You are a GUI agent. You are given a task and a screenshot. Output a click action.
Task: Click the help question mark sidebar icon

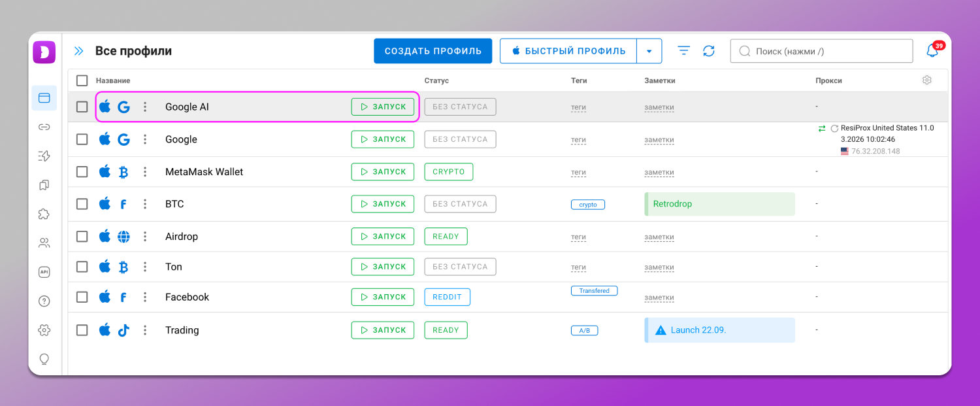click(x=44, y=301)
